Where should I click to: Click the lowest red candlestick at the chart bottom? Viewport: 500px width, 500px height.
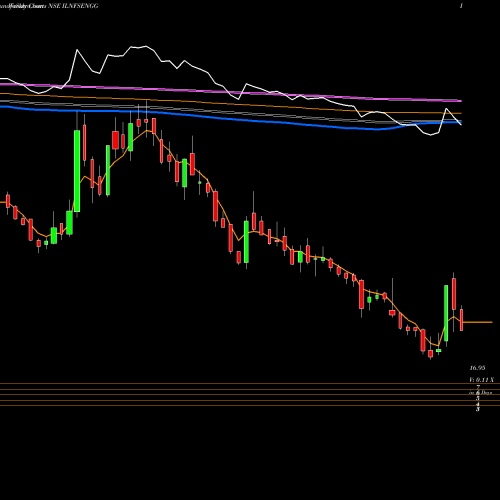430,354
